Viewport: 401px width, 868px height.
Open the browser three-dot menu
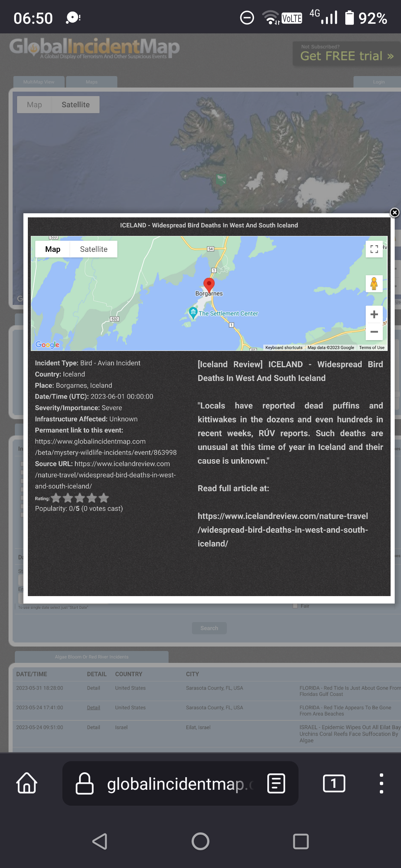(381, 783)
